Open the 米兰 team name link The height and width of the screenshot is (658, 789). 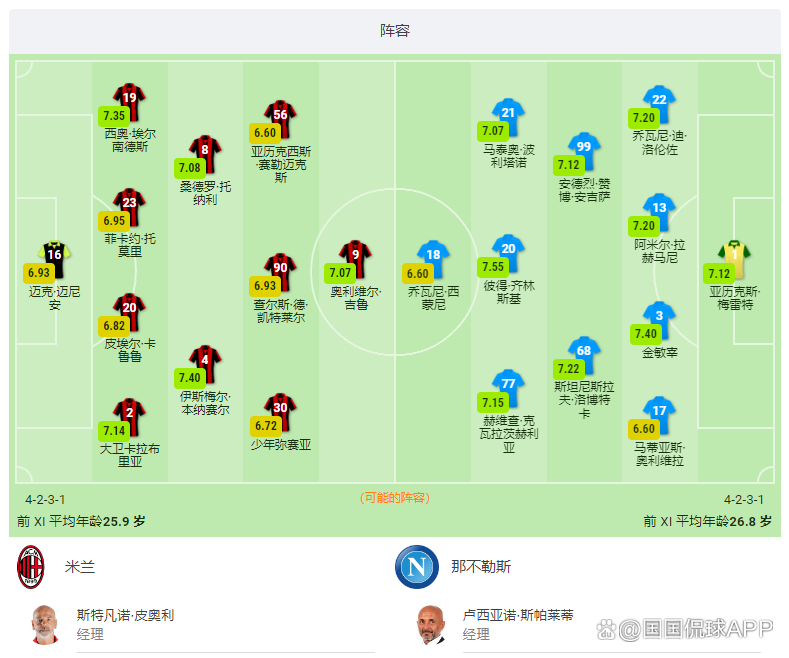[x=80, y=567]
